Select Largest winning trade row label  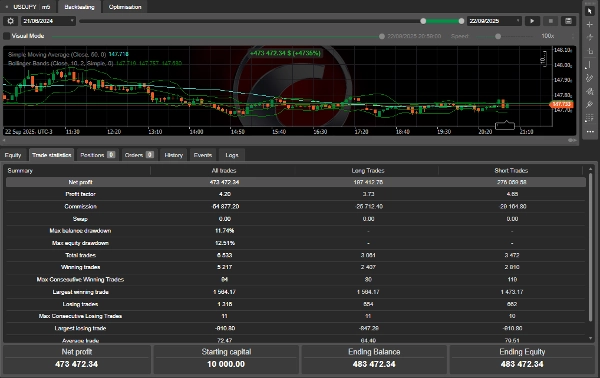[x=80, y=292]
